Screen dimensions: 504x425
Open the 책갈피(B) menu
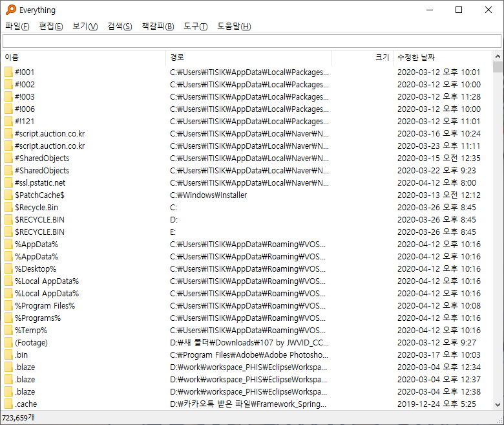tap(158, 27)
